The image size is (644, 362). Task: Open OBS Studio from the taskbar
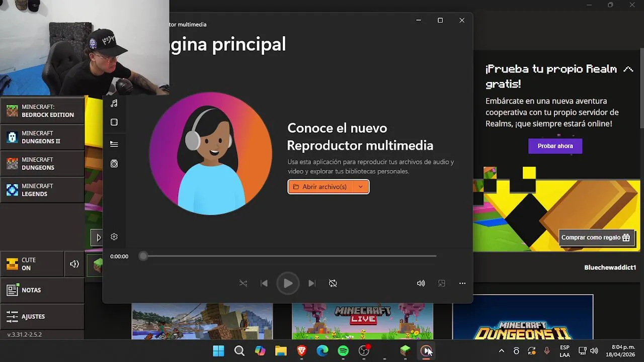point(364,351)
